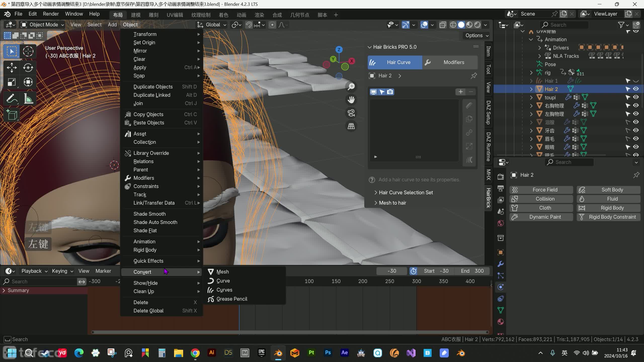Select the Annotate tool
This screenshot has width=644, height=362.
[12, 99]
